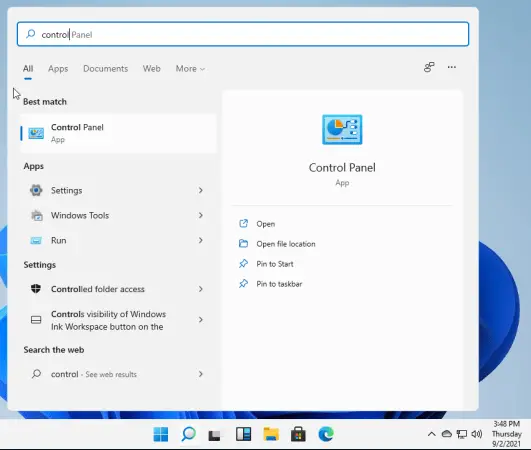Click the search feedback people icon
531x450 pixels.
pos(429,67)
